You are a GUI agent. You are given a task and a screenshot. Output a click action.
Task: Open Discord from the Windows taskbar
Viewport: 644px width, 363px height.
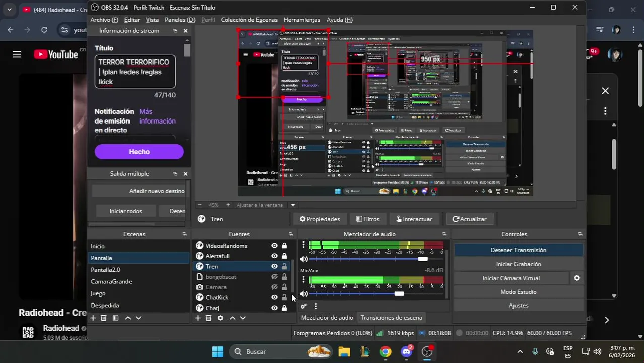[x=407, y=352]
